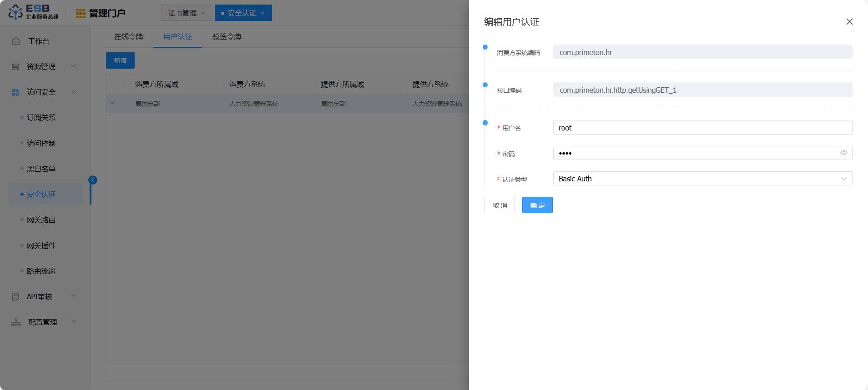The width and height of the screenshot is (868, 390).
Task: Click the blue confirm button
Action: pyautogui.click(x=537, y=205)
